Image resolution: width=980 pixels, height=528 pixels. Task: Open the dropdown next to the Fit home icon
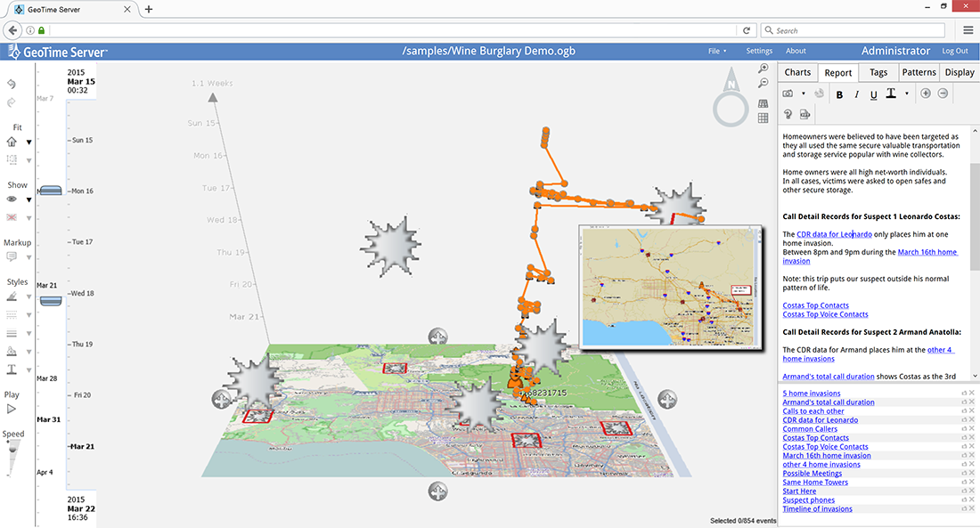(x=29, y=142)
